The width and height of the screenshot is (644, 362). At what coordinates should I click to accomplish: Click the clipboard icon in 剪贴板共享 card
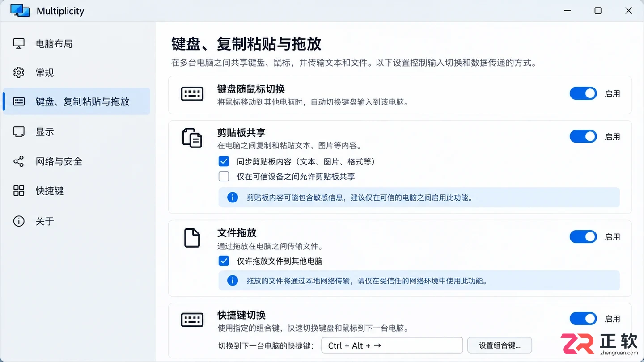192,138
